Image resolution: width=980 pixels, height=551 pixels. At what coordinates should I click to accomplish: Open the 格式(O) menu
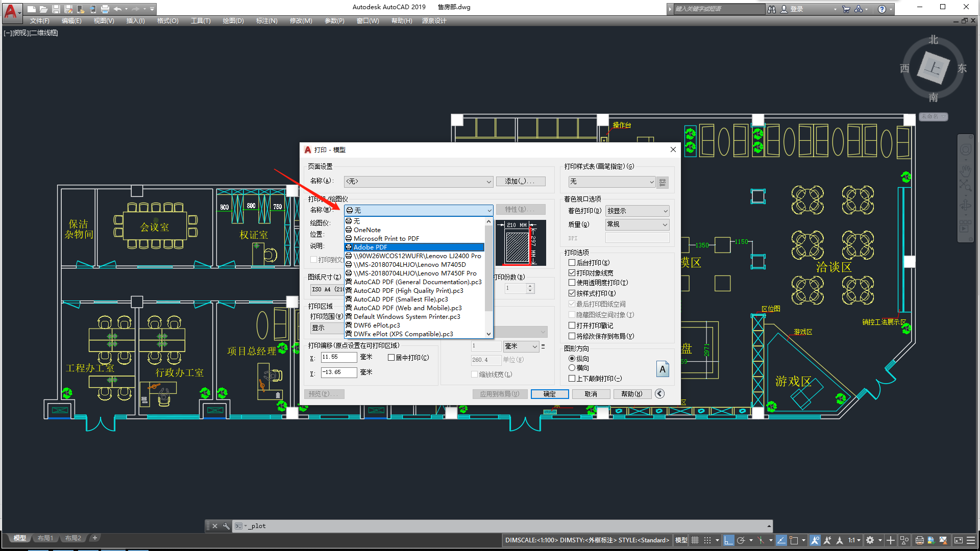tap(167, 21)
